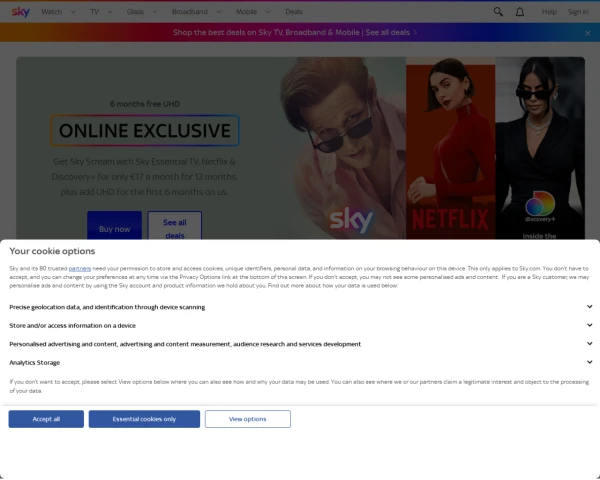Click the notifications bell icon
This screenshot has height=480, width=600.
(x=520, y=12)
